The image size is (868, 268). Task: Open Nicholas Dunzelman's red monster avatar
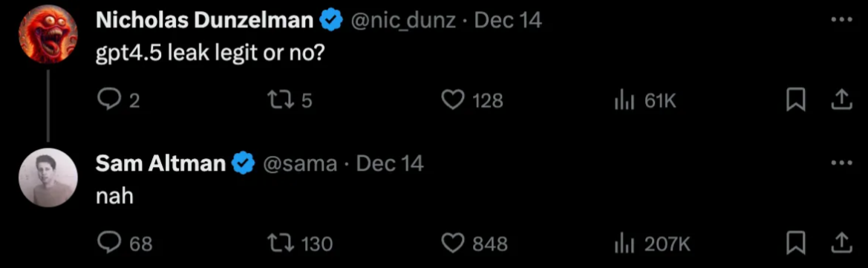point(48,34)
